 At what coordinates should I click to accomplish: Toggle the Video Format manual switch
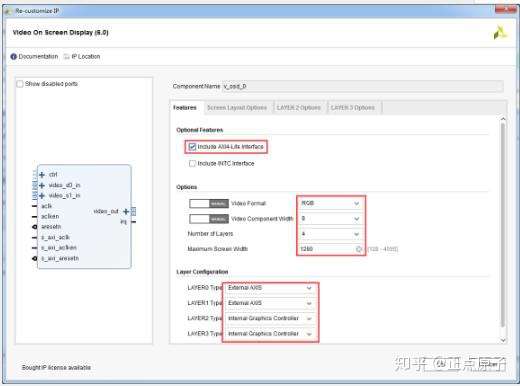209,203
